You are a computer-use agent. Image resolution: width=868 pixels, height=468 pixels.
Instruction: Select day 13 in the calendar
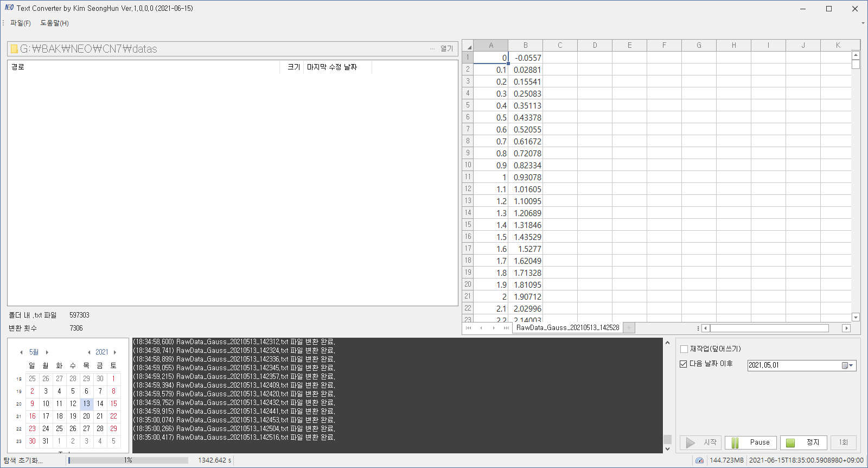[87, 403]
